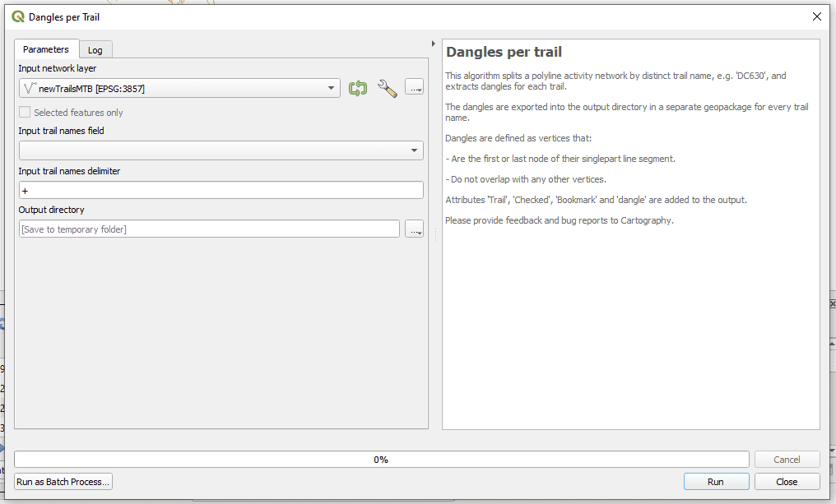Browse for the output directory
Viewport: 836px width, 504px height.
[x=414, y=229]
